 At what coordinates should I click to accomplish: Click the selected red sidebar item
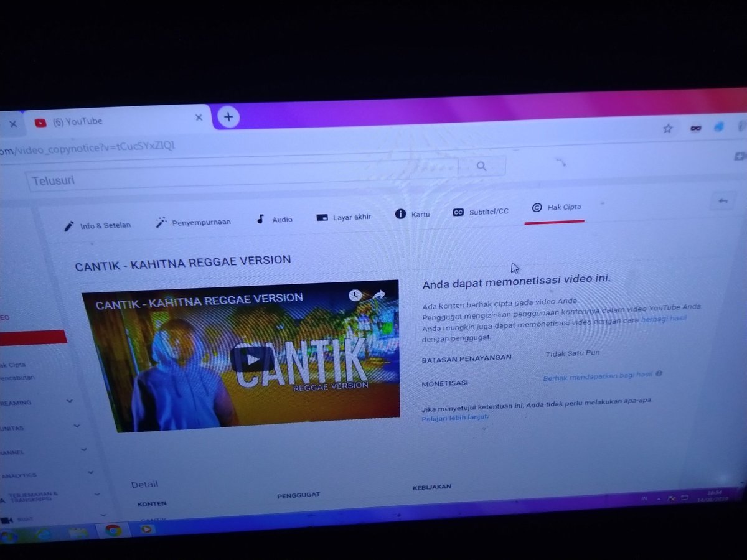point(33,338)
